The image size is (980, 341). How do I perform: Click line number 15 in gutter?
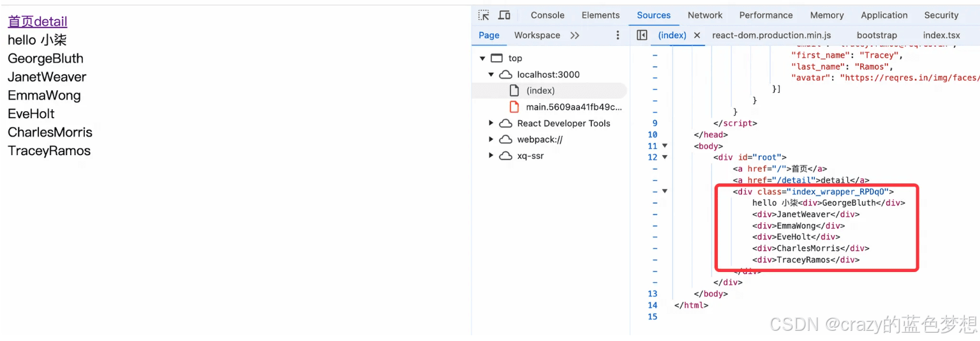tap(652, 317)
